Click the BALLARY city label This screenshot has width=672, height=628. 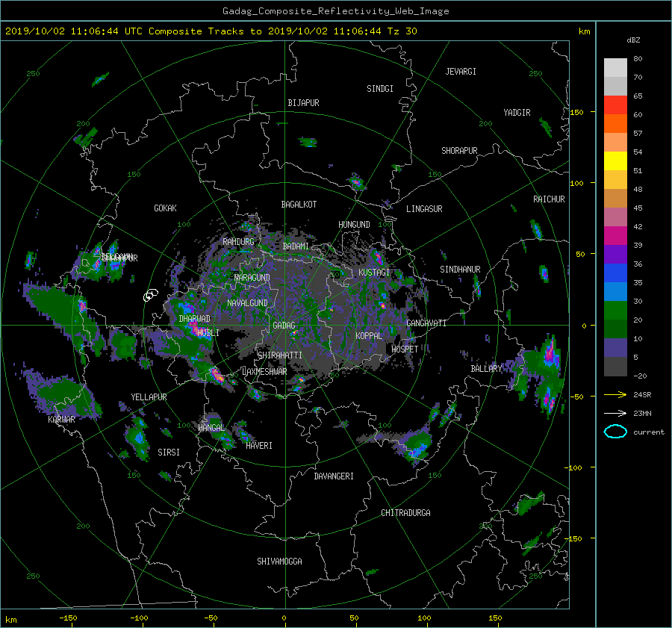(486, 369)
